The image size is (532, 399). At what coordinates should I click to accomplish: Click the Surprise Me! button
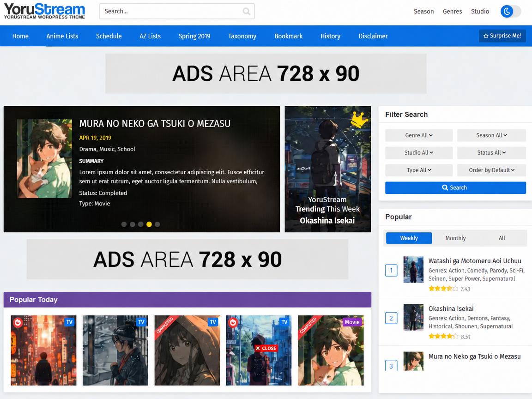[502, 36]
